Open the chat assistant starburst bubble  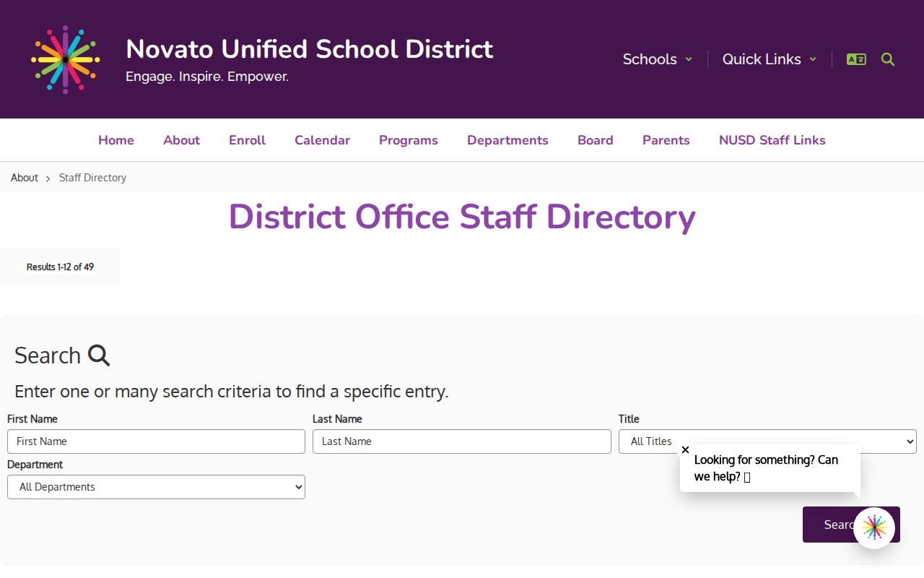tap(874, 527)
